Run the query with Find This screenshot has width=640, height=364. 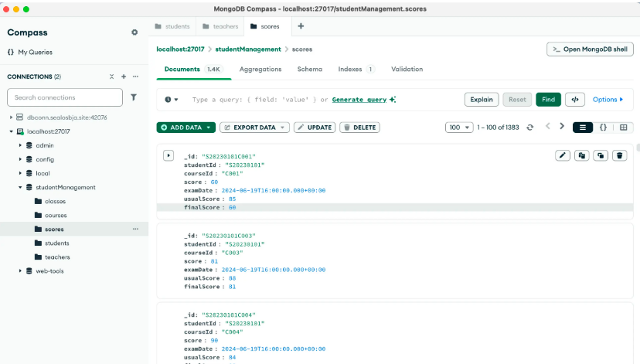[548, 100]
